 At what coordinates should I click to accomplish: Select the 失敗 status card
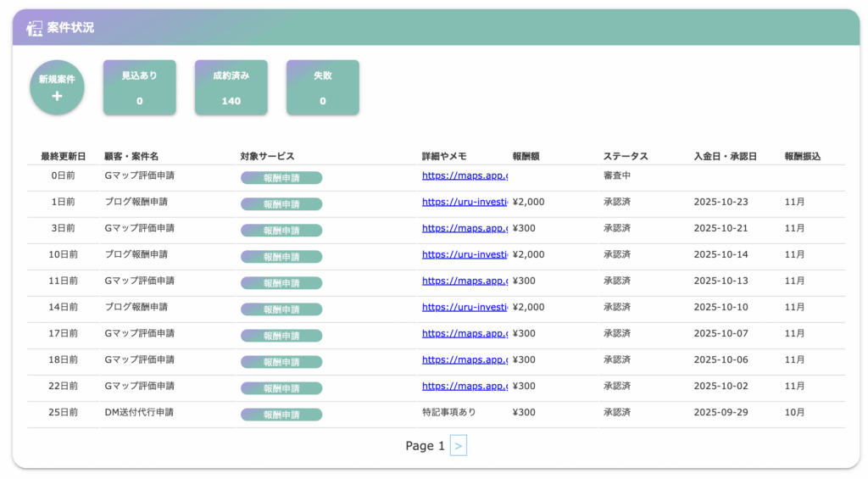click(322, 87)
